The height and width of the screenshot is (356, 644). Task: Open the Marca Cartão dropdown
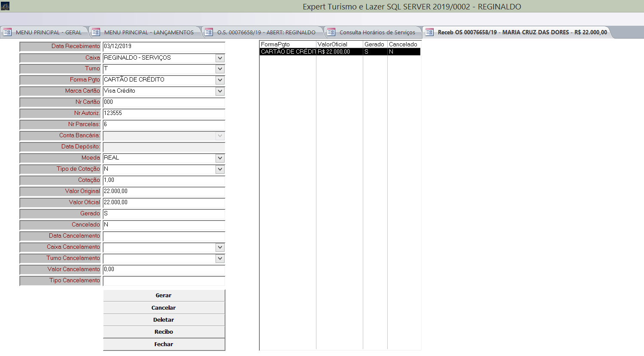pos(220,91)
